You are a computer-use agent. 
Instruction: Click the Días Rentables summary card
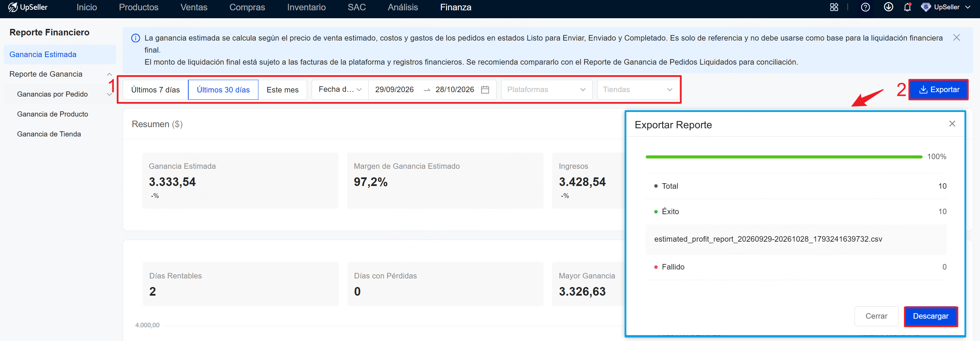click(x=241, y=284)
